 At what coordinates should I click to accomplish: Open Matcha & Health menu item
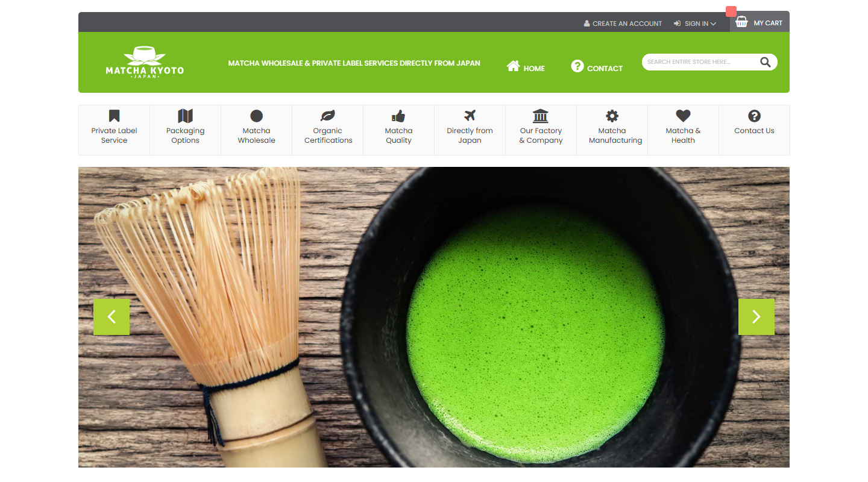click(683, 130)
